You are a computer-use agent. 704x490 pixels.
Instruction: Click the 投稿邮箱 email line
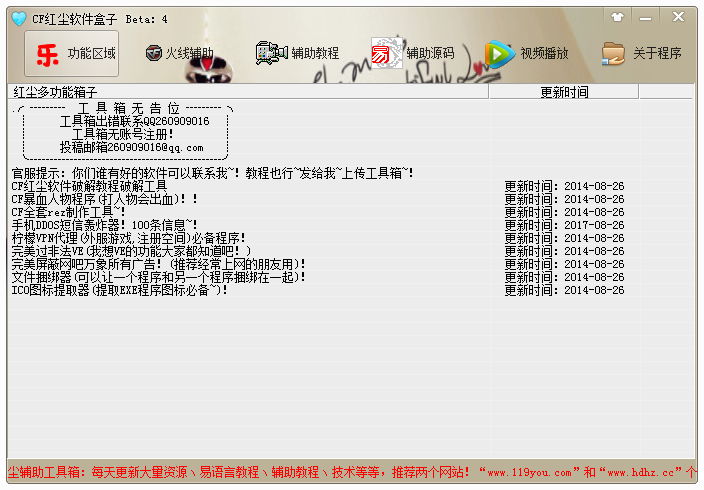[132, 147]
